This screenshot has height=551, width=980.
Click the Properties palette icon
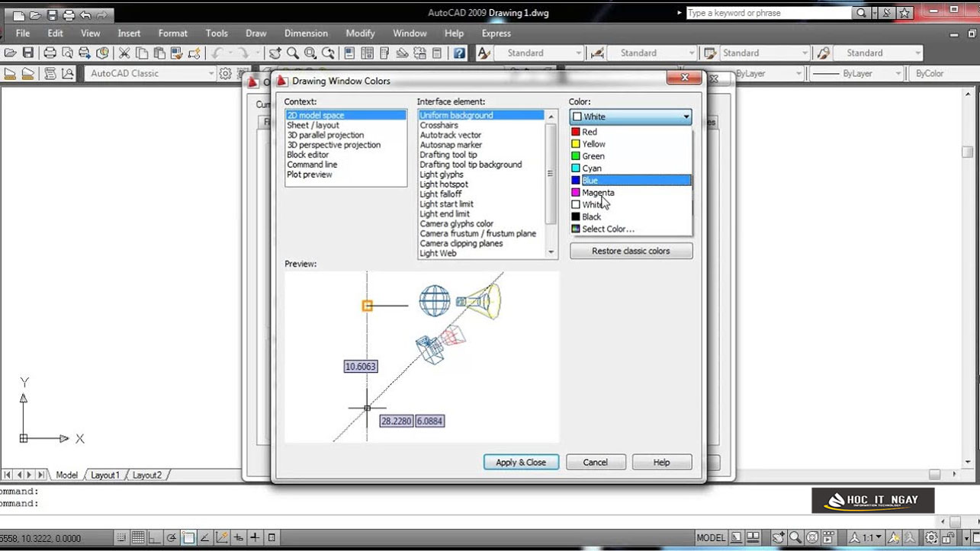(x=349, y=53)
